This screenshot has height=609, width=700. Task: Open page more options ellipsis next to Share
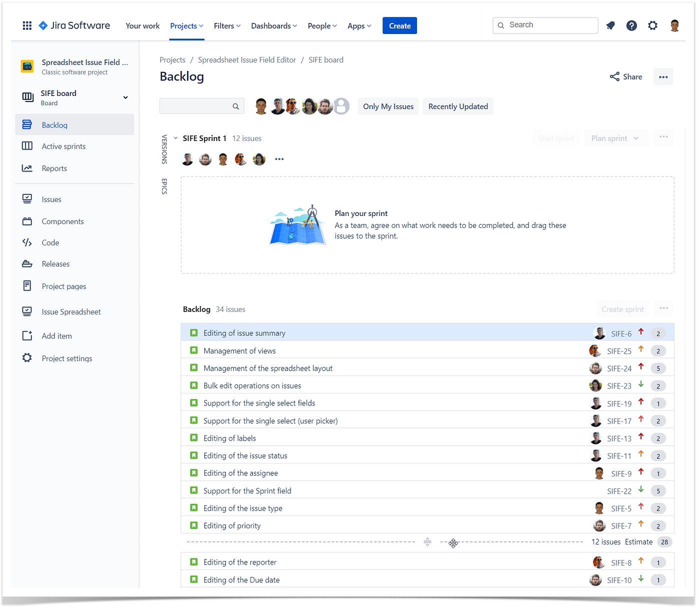coord(663,76)
